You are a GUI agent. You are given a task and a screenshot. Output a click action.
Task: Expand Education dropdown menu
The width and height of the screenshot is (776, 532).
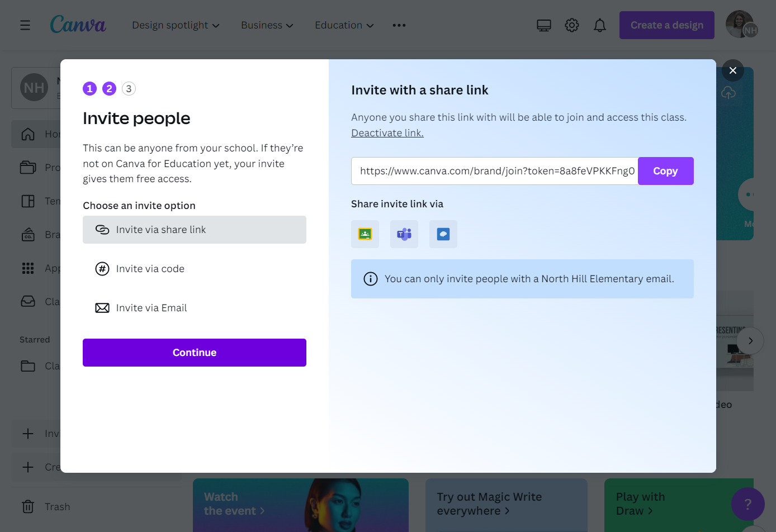coord(344,25)
